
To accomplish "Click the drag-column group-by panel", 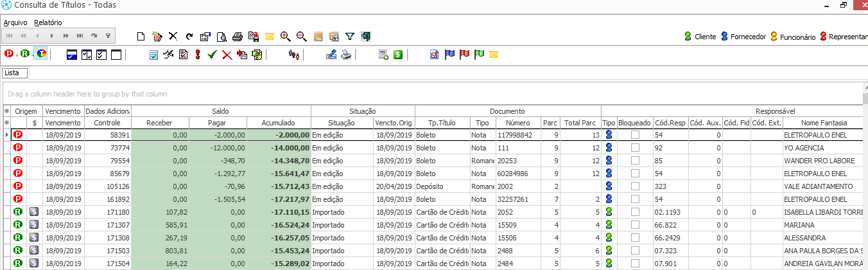I will click(x=431, y=94).
